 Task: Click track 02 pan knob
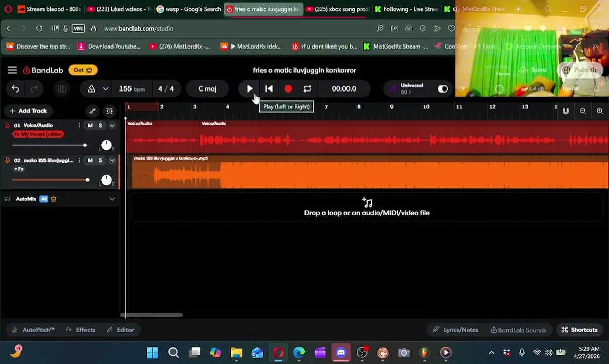click(106, 180)
